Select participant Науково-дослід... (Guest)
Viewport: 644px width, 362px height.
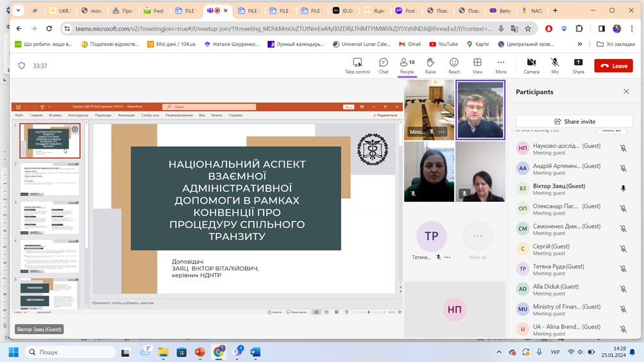(574, 149)
